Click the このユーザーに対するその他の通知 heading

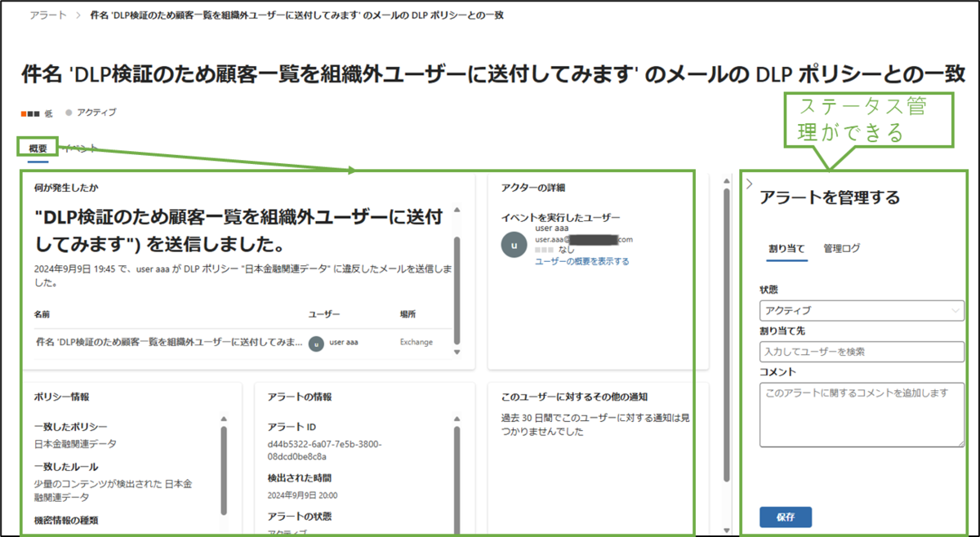(x=574, y=397)
